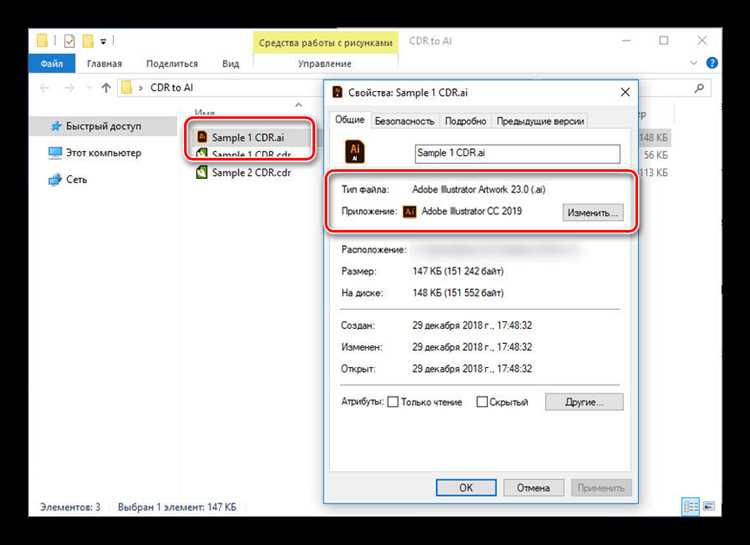Screen dimensions: 750x545
Task: Click the Изменить button
Action: (x=593, y=212)
